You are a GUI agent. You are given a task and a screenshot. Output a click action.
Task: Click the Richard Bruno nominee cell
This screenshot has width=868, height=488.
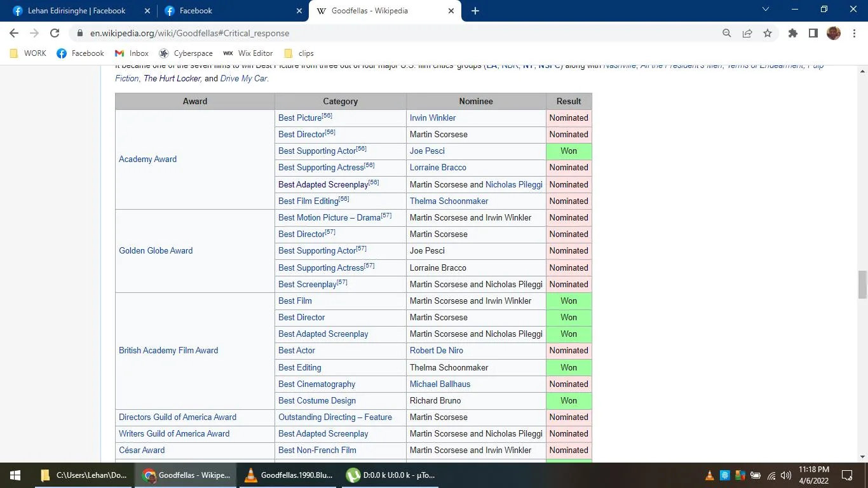pos(476,401)
